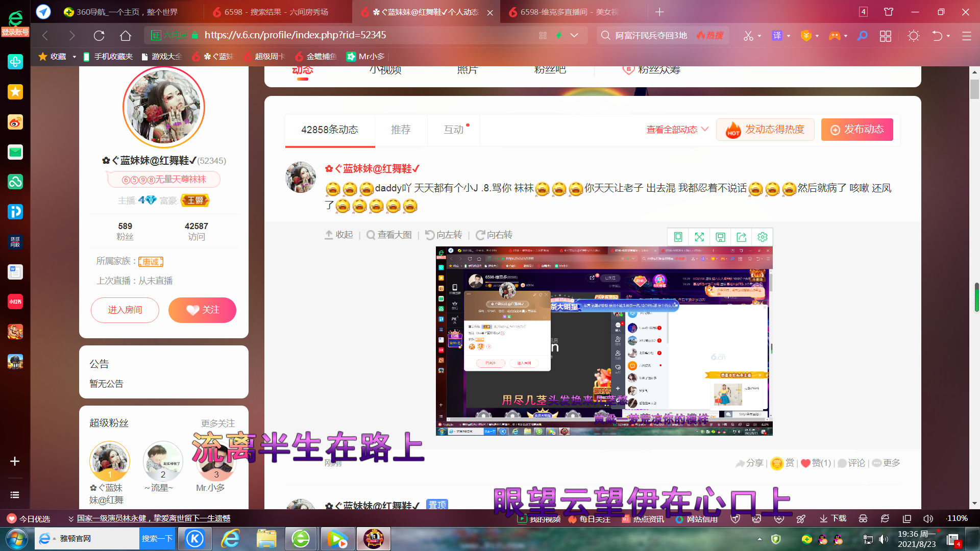Expand the undo restore dropdown arrow

948,36
